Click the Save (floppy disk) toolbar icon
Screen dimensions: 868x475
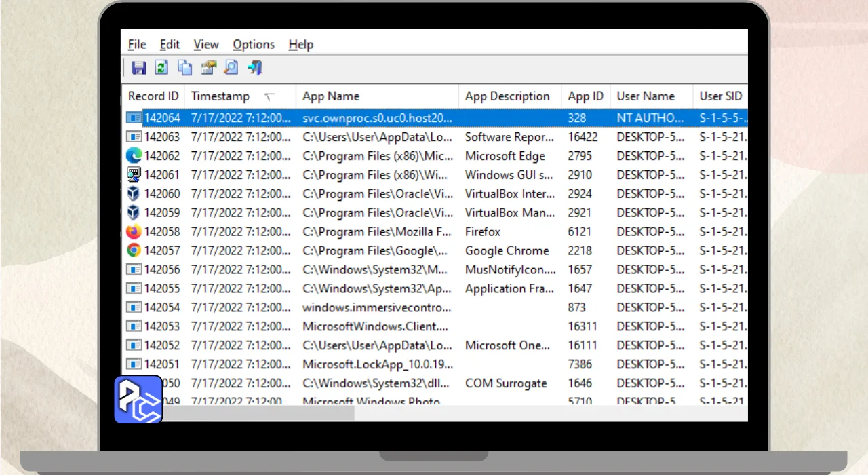click(x=139, y=67)
